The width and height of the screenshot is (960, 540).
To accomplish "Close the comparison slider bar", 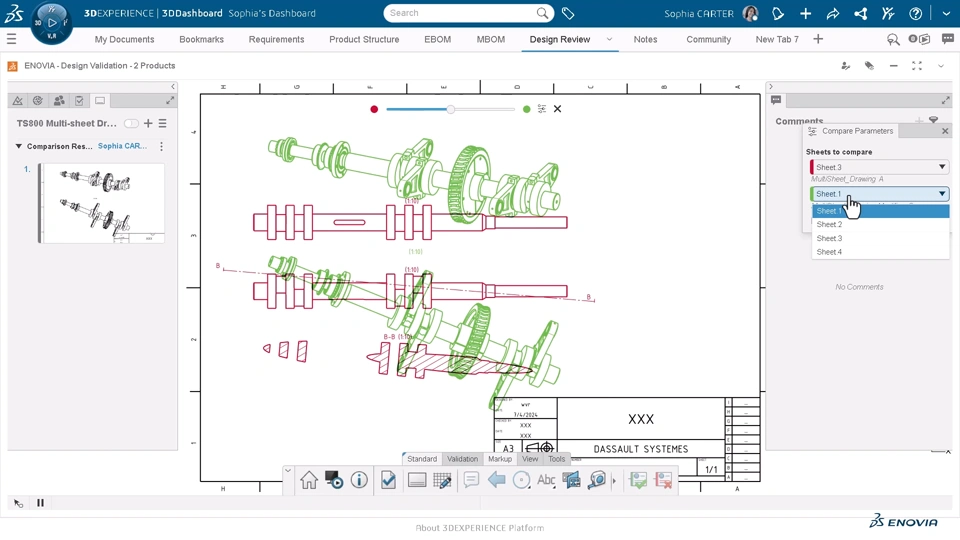I will pos(557,109).
